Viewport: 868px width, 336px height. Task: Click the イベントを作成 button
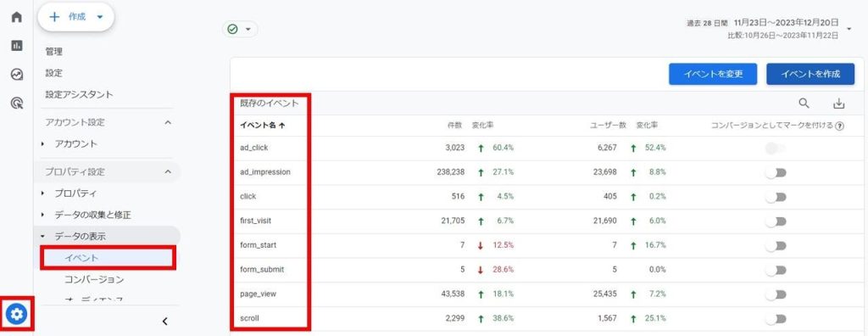click(810, 74)
